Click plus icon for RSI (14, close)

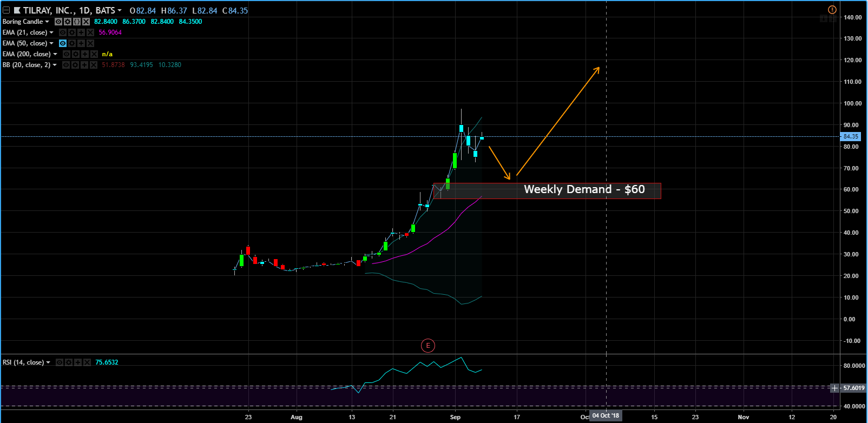coord(78,362)
